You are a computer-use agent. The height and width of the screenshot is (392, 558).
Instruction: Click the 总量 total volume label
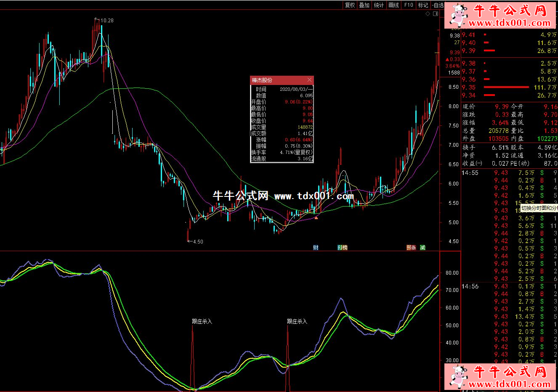[469, 131]
